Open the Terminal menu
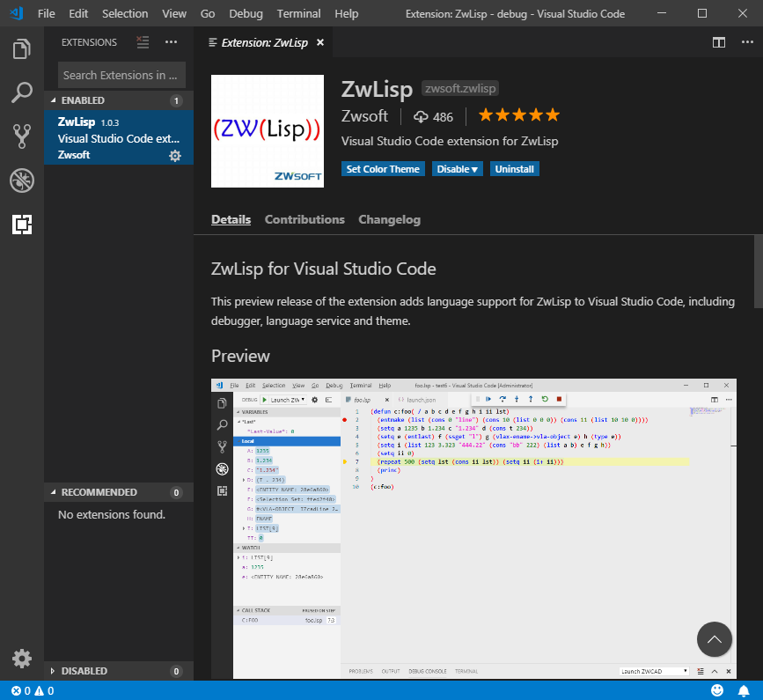The image size is (763, 700). point(299,13)
